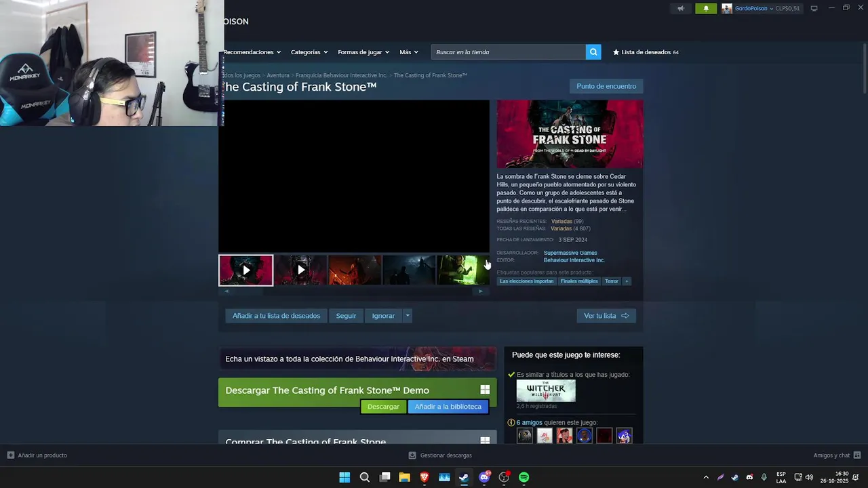
Task: Select the third screenshot thumbnail
Action: click(x=355, y=270)
